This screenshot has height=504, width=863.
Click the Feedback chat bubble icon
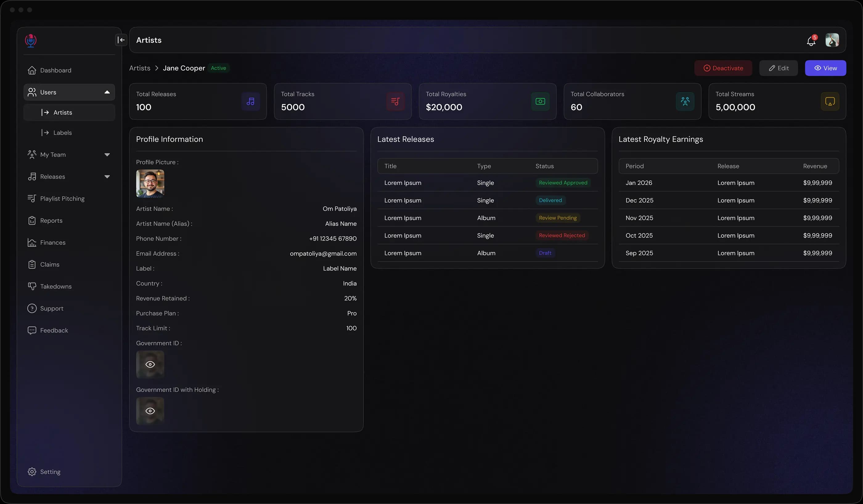point(32,330)
